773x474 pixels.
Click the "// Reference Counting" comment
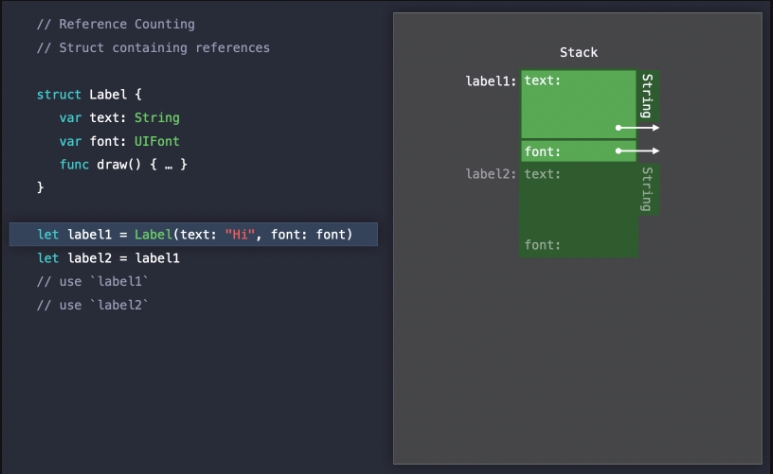[x=116, y=24]
